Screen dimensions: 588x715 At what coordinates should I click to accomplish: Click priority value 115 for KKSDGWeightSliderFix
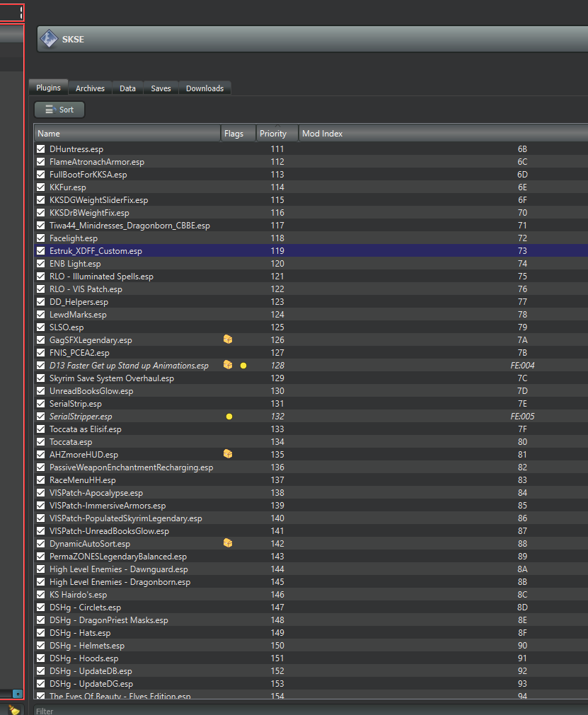pyautogui.click(x=277, y=199)
